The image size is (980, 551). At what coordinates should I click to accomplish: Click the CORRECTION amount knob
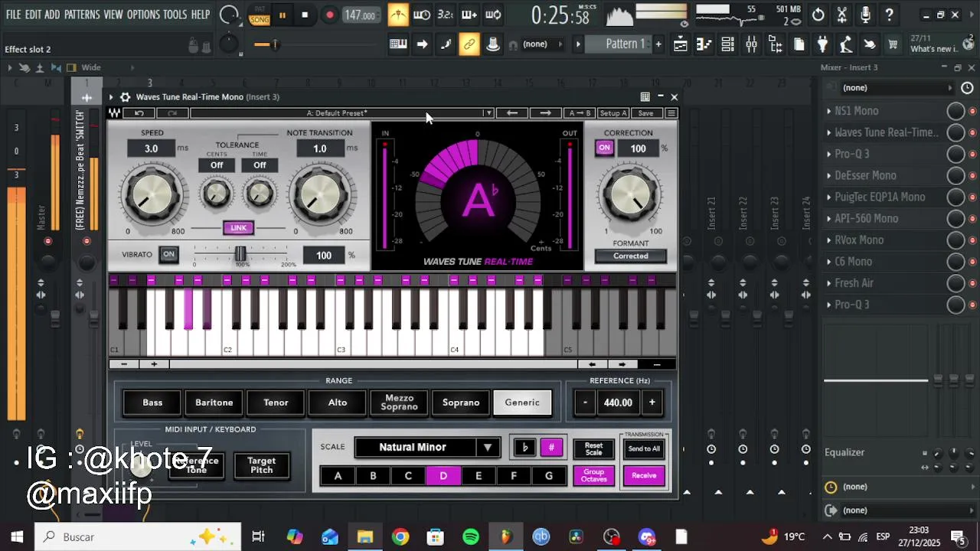pos(632,194)
